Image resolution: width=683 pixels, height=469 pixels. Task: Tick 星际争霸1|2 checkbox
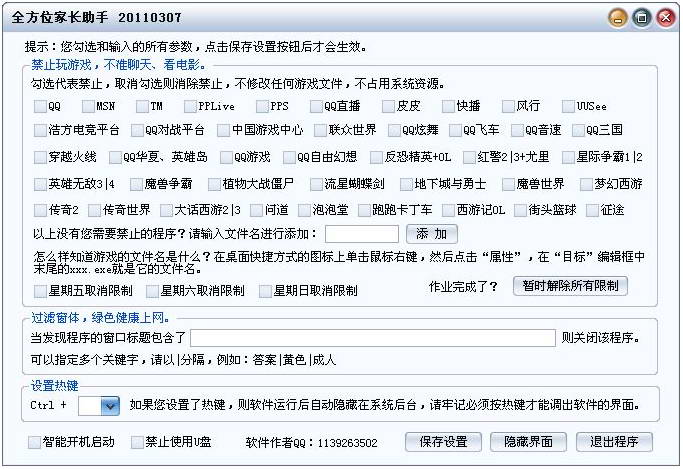(568, 157)
